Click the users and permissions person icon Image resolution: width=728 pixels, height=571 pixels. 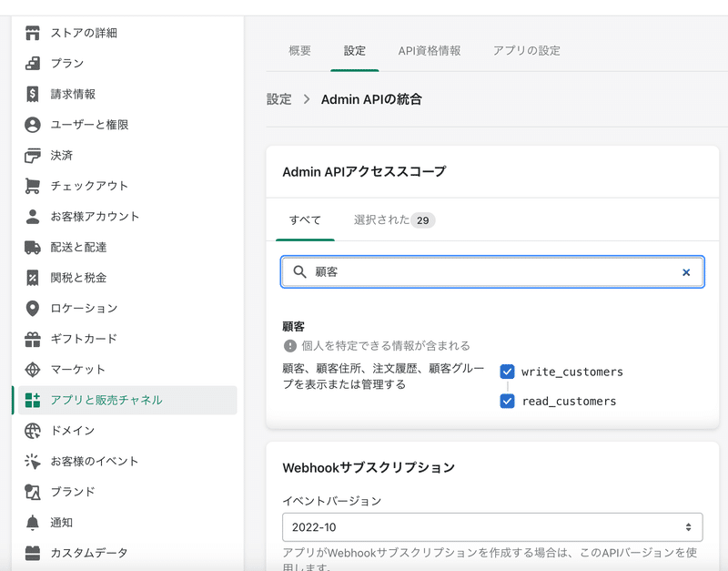pyautogui.click(x=33, y=125)
